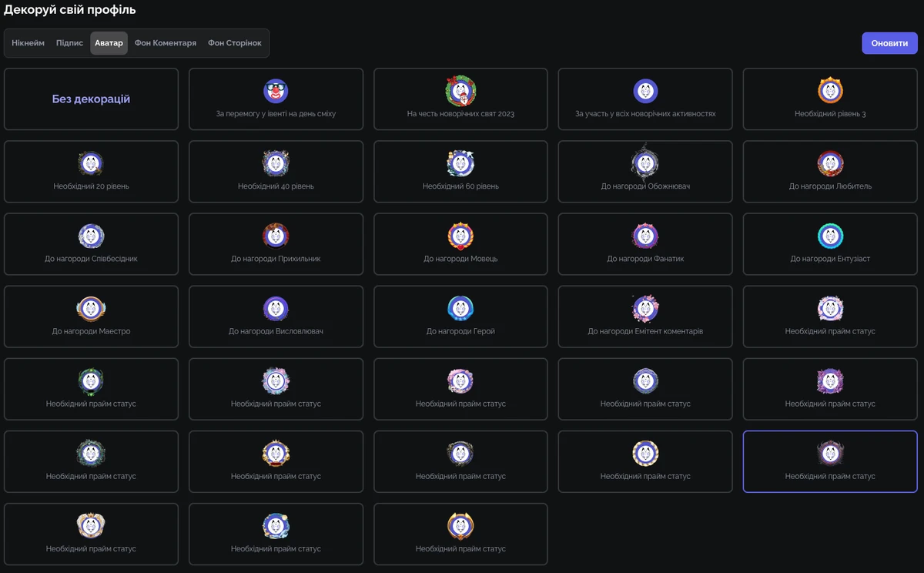Select the clown avatar for laughter day event

tap(276, 99)
